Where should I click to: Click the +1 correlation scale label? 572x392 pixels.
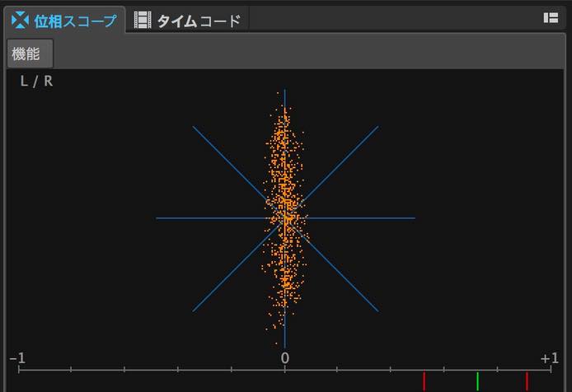click(550, 358)
